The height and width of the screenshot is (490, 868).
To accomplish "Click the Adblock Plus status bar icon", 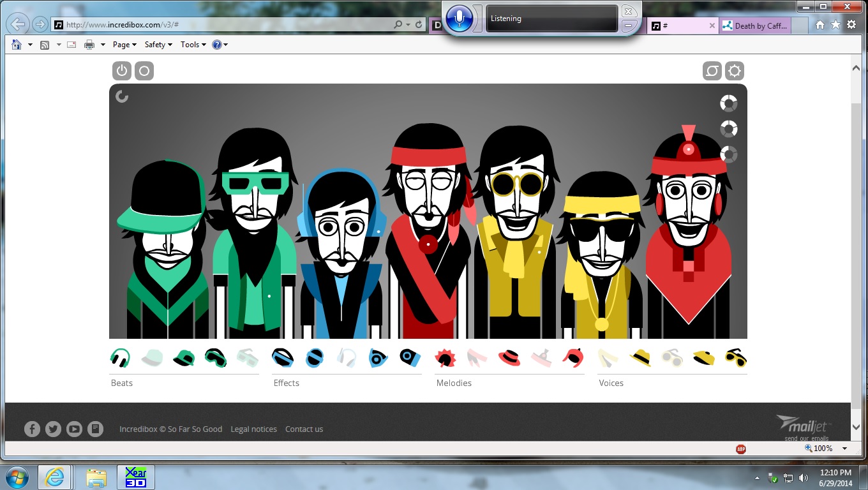I will [741, 449].
